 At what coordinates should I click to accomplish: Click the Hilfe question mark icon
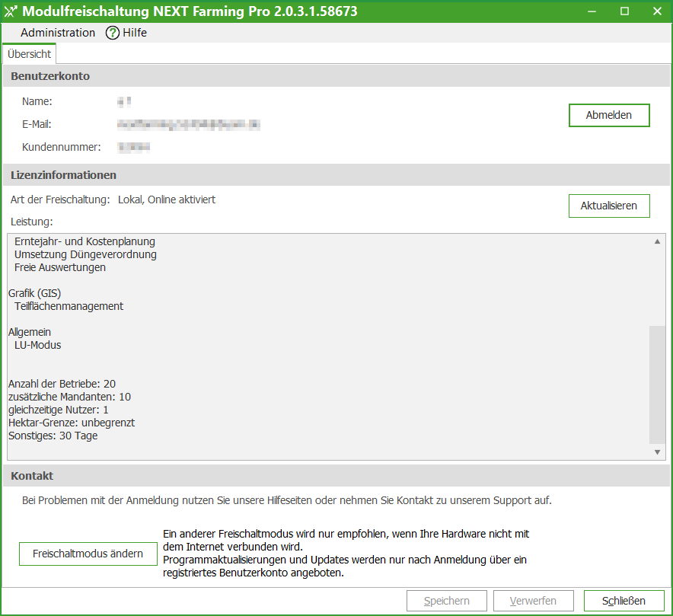(x=113, y=33)
